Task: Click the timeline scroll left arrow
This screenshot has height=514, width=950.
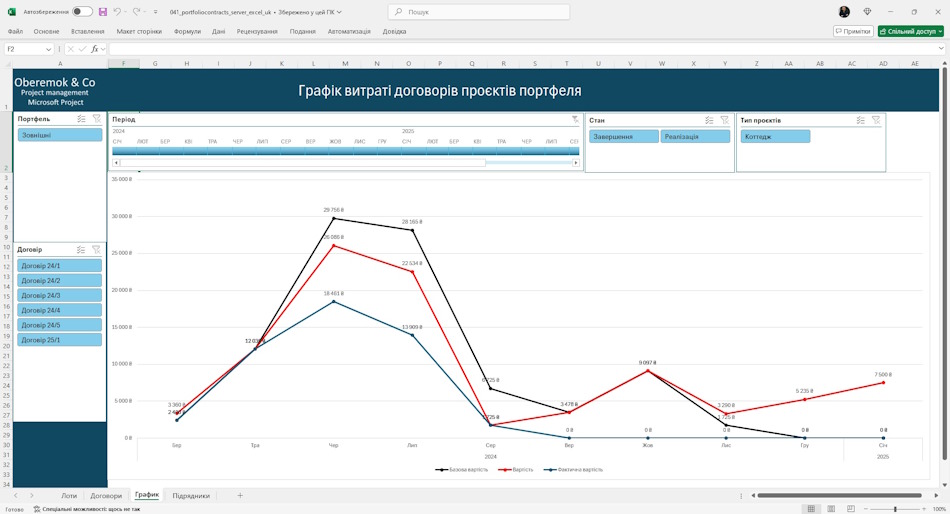Action: [x=116, y=162]
